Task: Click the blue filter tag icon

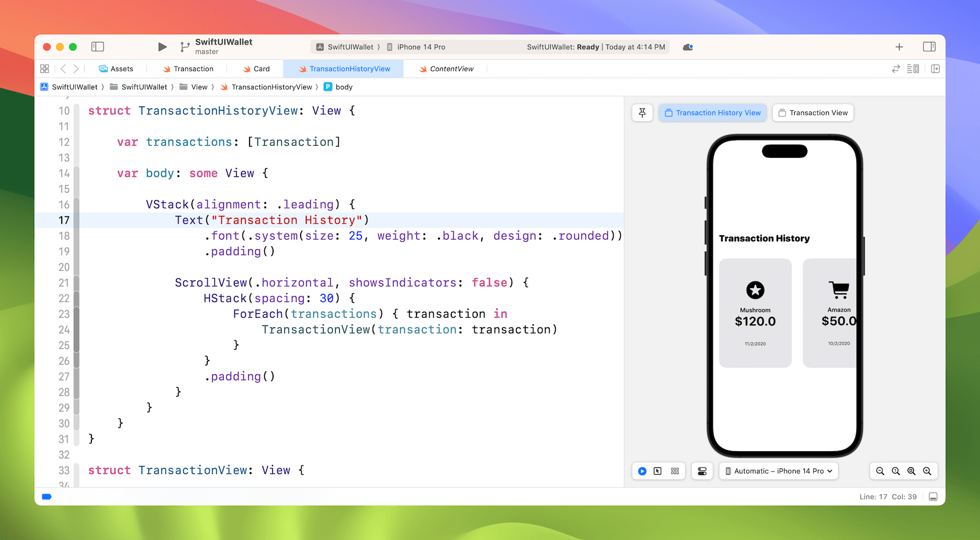Action: pos(46,497)
